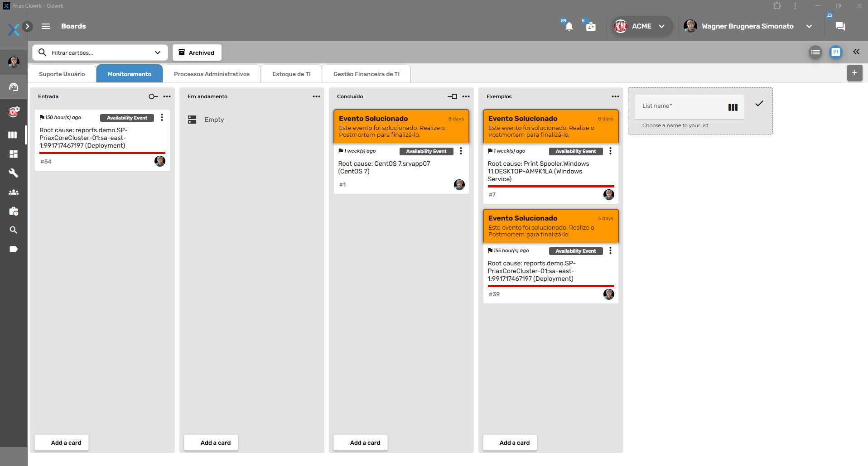868x466 pixels.
Task: Expand the Filtrar cartões dropdown arrow
Action: [158, 53]
